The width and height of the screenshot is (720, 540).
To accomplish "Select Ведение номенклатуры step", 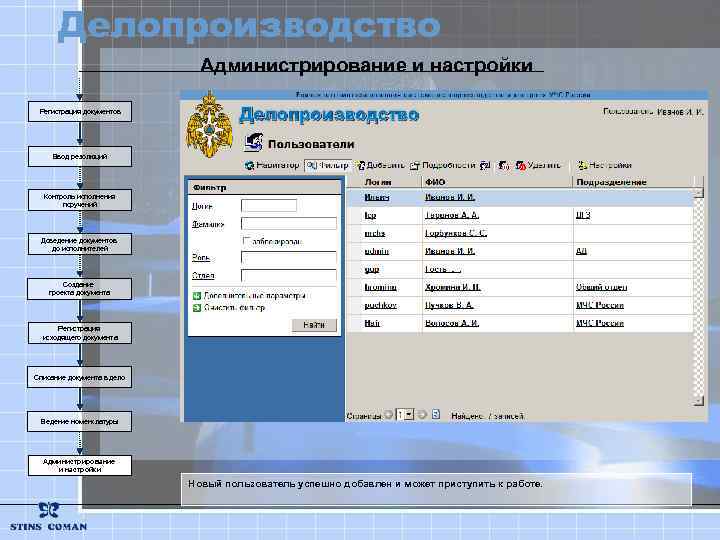I will tap(80, 422).
